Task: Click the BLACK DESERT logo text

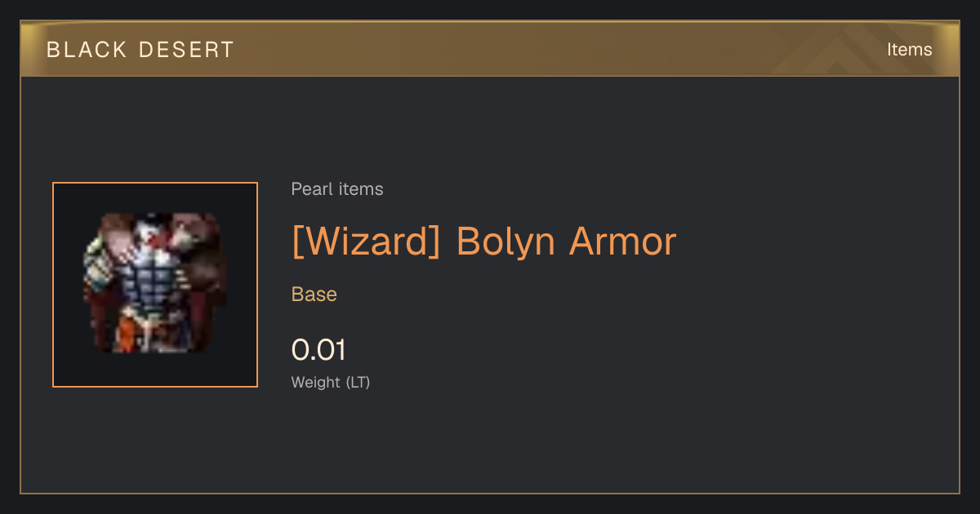Action: coord(140,50)
